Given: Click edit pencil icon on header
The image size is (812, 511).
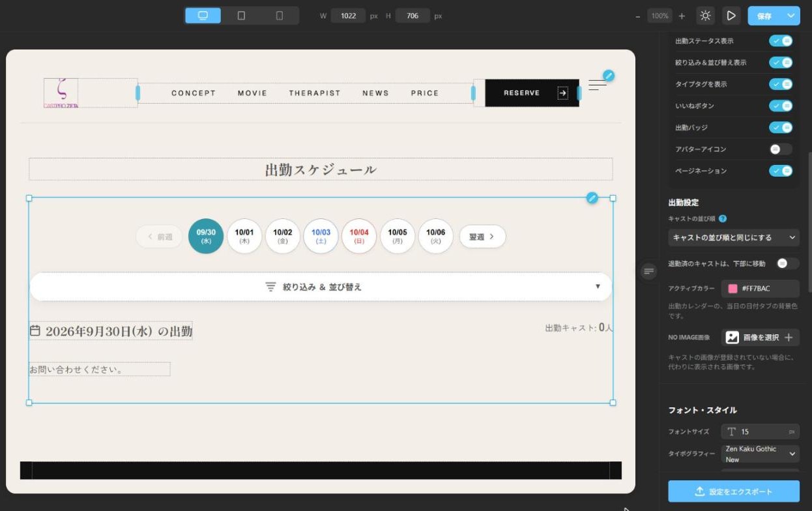Looking at the screenshot, I should (608, 76).
